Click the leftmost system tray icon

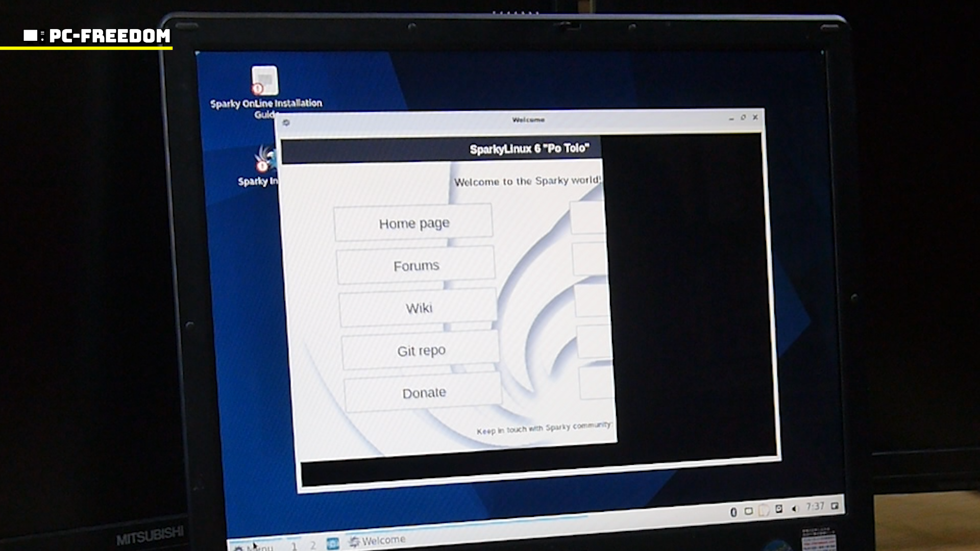(x=733, y=512)
